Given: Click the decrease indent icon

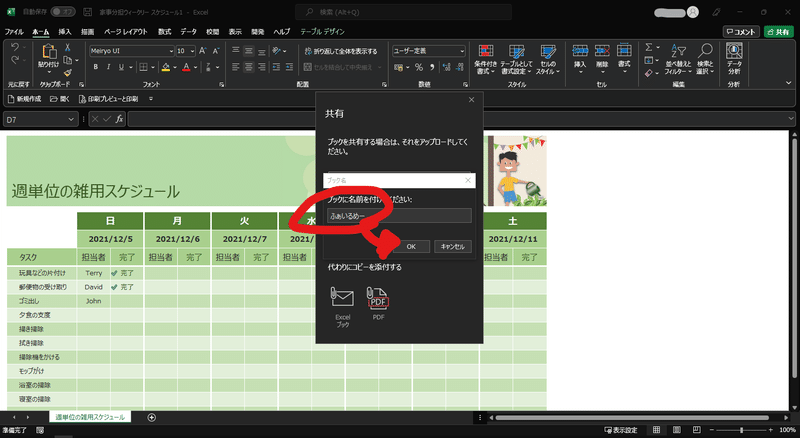Looking at the screenshot, I should (x=276, y=67).
